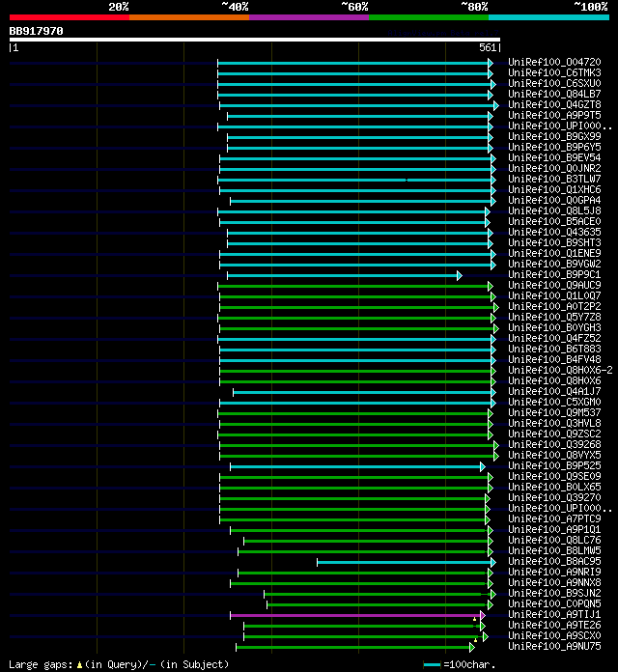
Task: Select the UniRef100_Q0JNR2 label
Action: click(554, 168)
